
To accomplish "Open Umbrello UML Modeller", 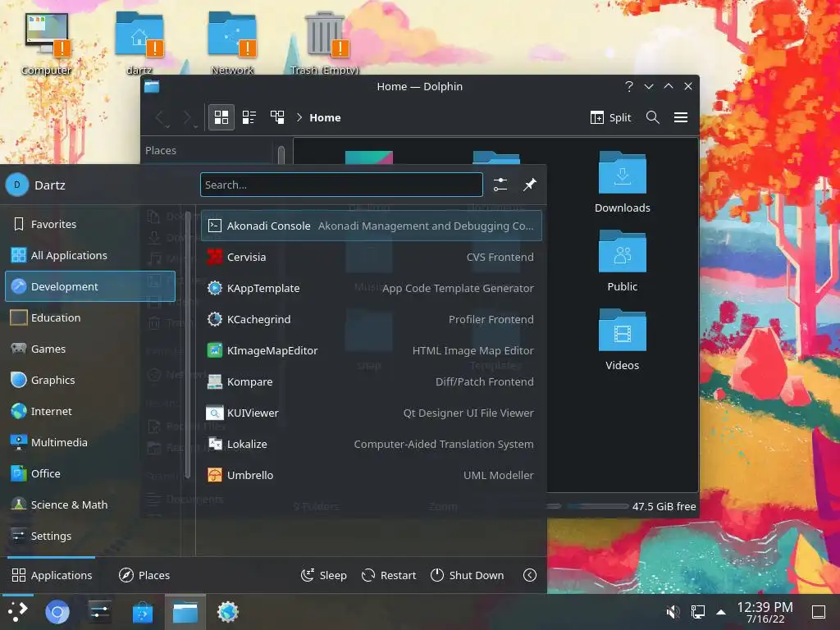I will 372,475.
